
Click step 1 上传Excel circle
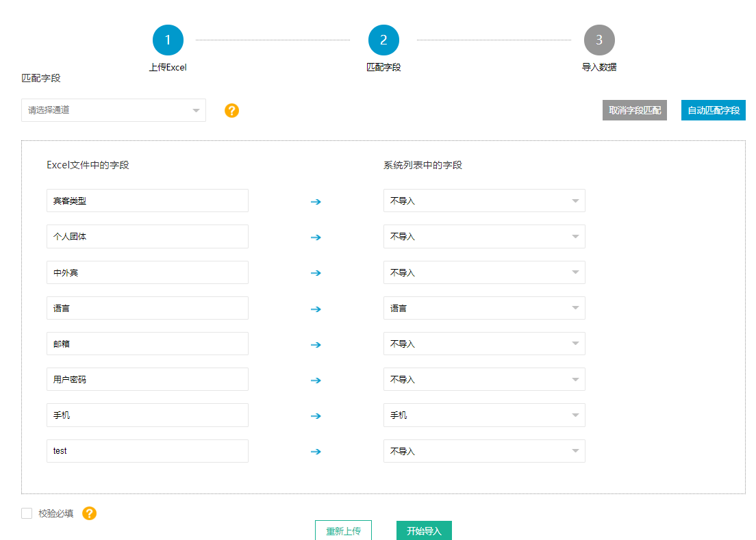tap(168, 40)
